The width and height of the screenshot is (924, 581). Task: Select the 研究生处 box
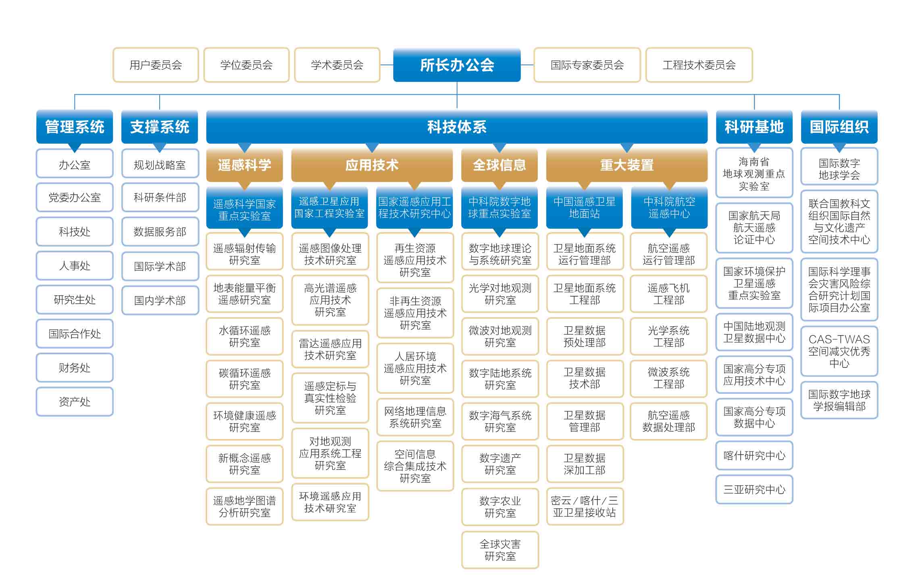(75, 299)
